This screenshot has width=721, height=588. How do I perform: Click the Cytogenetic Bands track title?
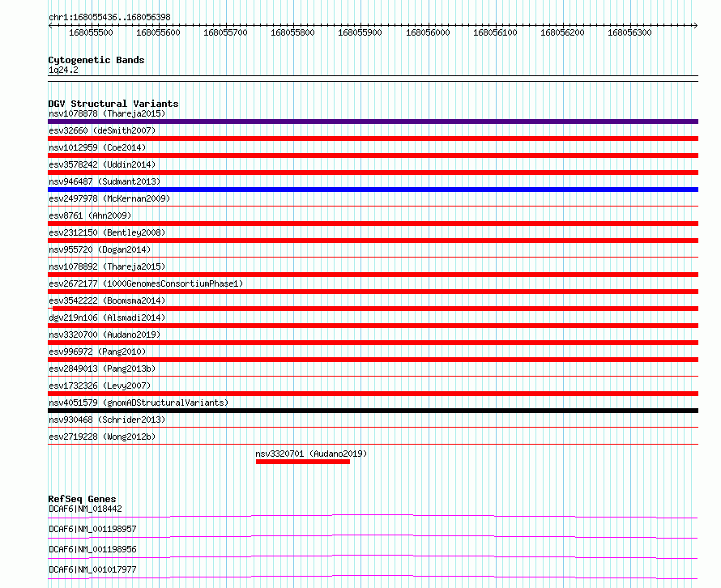96,60
